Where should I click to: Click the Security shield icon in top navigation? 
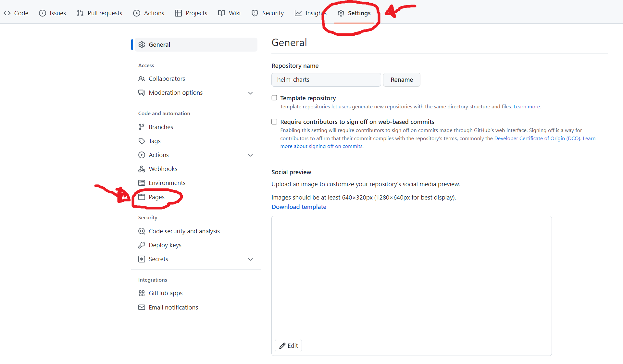click(x=255, y=13)
